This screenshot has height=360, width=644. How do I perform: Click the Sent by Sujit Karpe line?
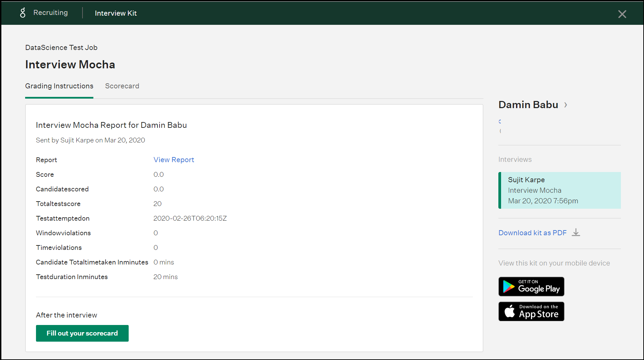click(91, 140)
